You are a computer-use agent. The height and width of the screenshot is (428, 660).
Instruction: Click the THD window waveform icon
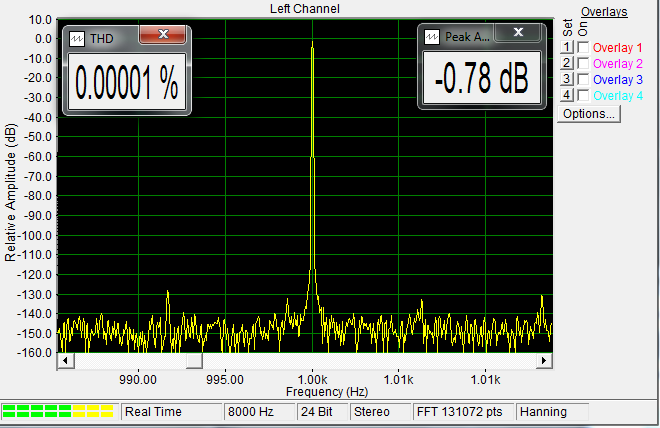coord(77,39)
